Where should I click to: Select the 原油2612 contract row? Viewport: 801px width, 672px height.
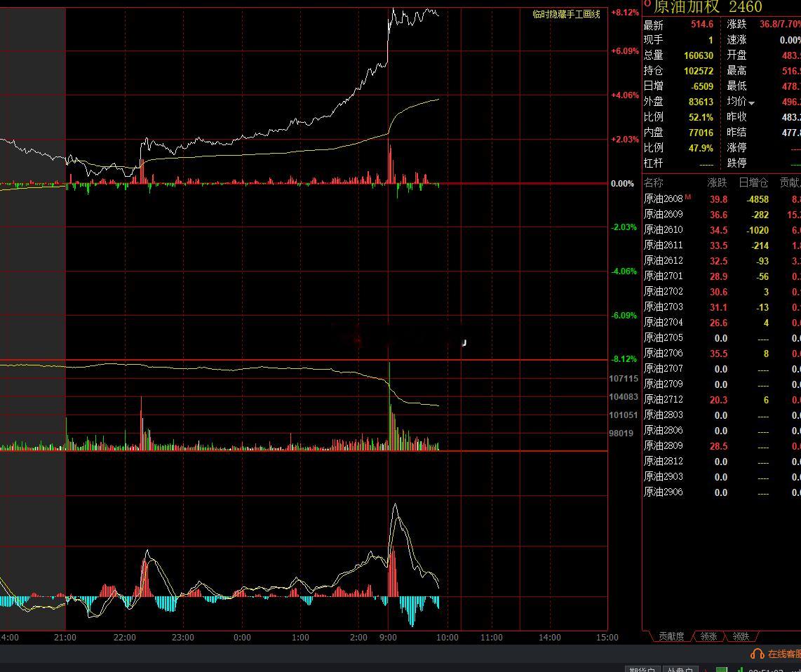(x=721, y=261)
